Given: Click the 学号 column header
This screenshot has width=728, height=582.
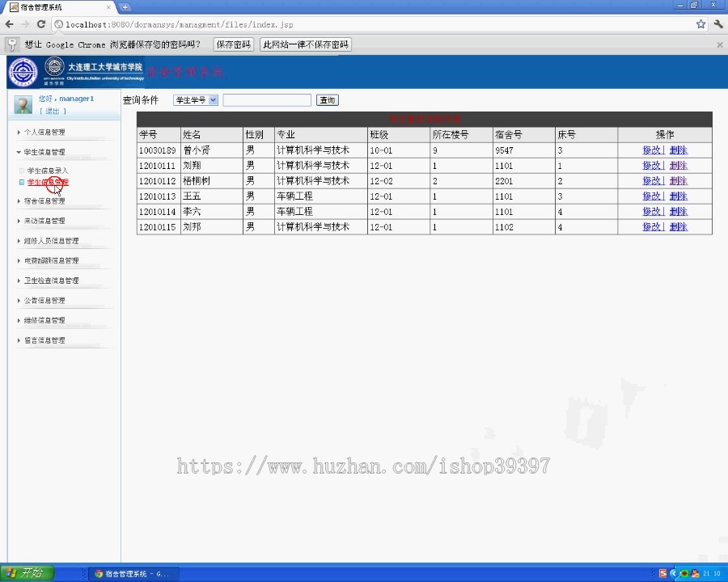Looking at the screenshot, I should 159,135.
